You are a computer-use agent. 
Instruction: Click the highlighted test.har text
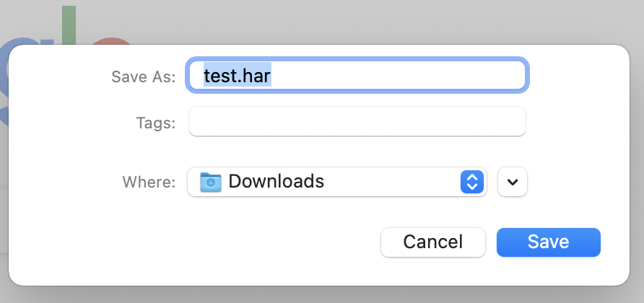coord(238,75)
